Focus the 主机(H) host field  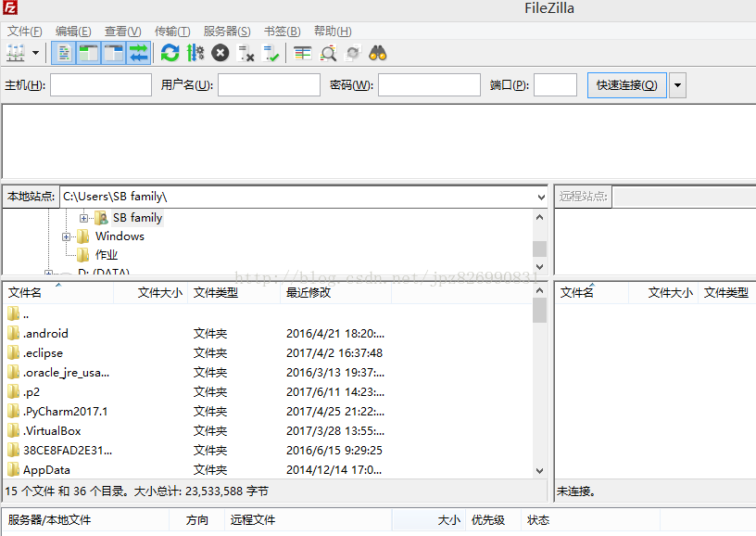click(x=101, y=85)
